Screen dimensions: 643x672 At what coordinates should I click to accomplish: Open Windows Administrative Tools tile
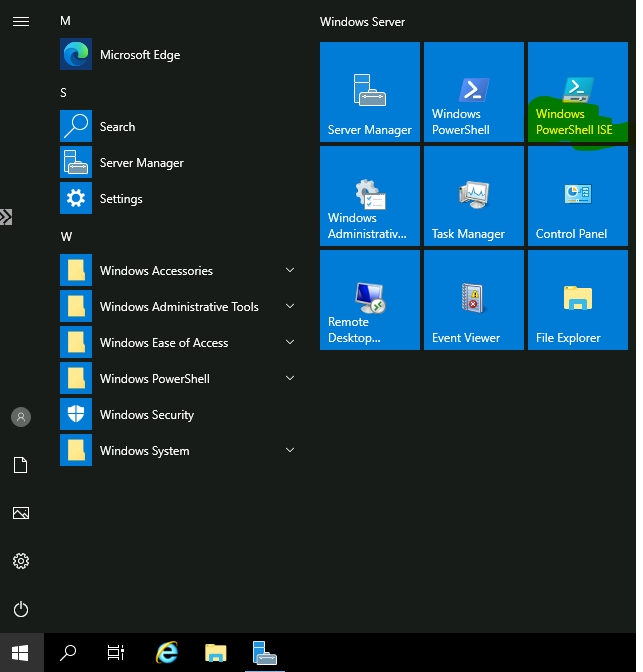(x=370, y=196)
